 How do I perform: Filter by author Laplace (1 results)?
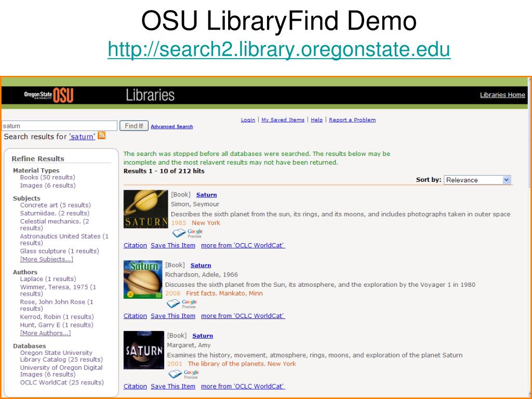click(48, 279)
